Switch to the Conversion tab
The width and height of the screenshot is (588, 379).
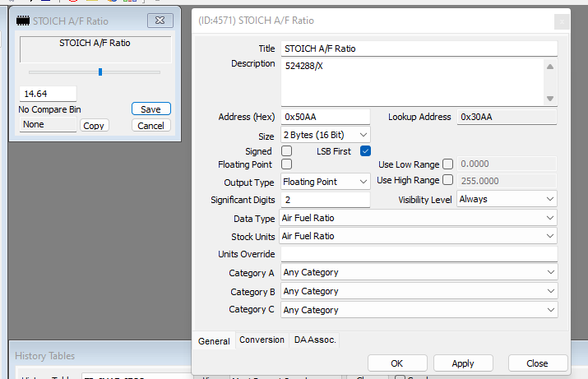pos(262,340)
